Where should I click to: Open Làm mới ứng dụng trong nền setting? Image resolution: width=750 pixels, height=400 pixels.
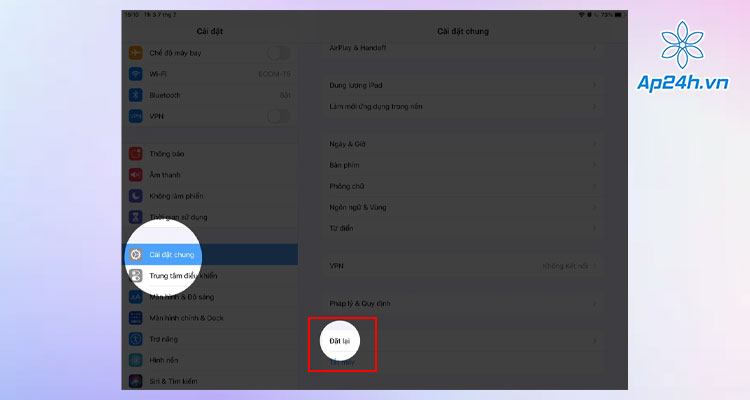click(x=464, y=106)
